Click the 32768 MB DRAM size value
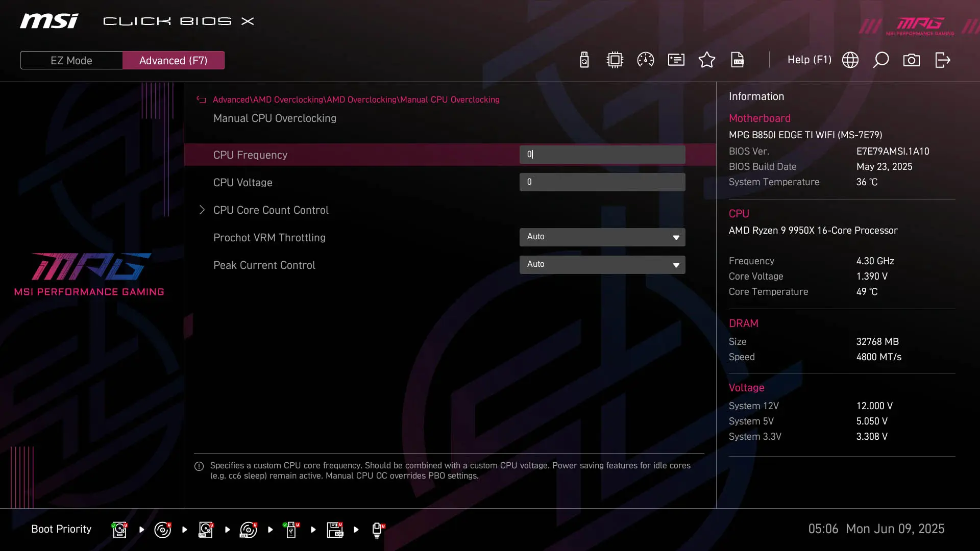Image resolution: width=980 pixels, height=551 pixels. pyautogui.click(x=877, y=342)
